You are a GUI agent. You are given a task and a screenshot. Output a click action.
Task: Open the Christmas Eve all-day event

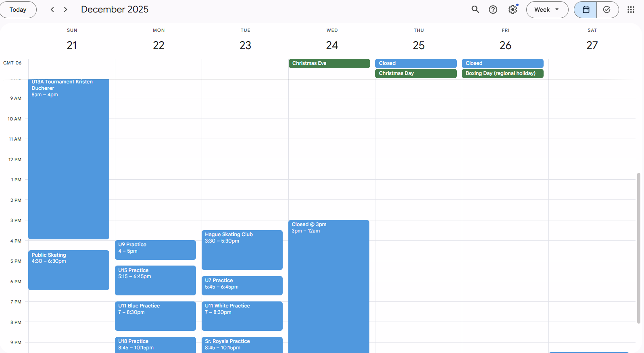point(329,63)
